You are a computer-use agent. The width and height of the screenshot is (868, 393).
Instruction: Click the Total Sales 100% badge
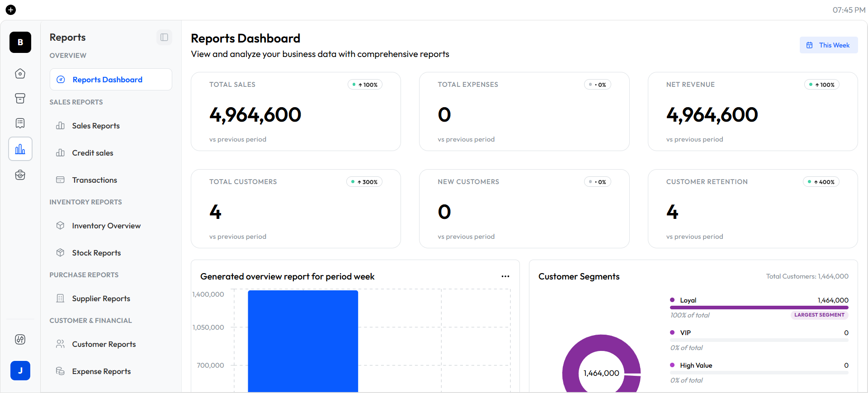pos(365,85)
